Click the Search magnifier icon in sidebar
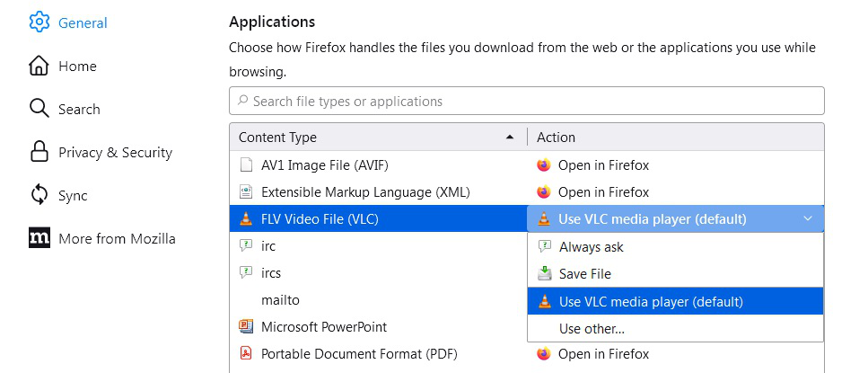The width and height of the screenshot is (868, 373). [x=39, y=109]
